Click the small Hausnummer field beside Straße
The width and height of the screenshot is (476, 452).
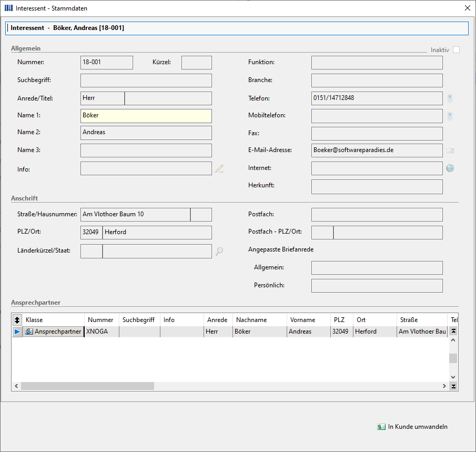201,215
